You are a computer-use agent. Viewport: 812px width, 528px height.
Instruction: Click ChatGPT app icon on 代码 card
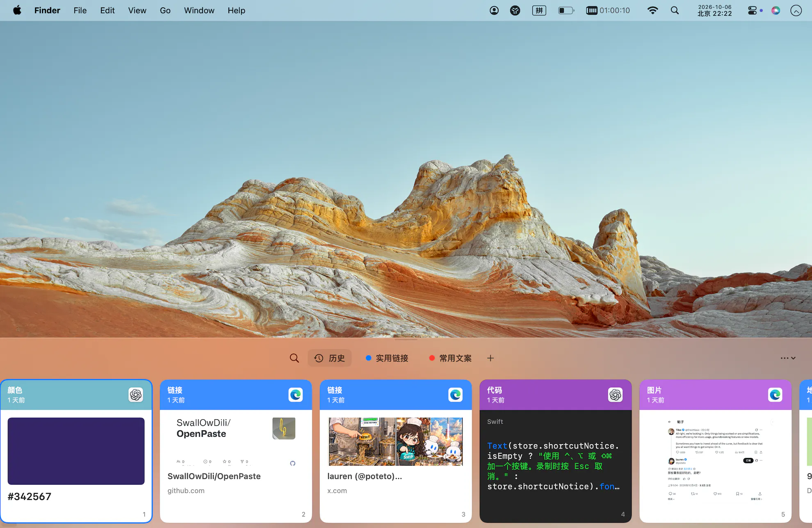pos(615,395)
